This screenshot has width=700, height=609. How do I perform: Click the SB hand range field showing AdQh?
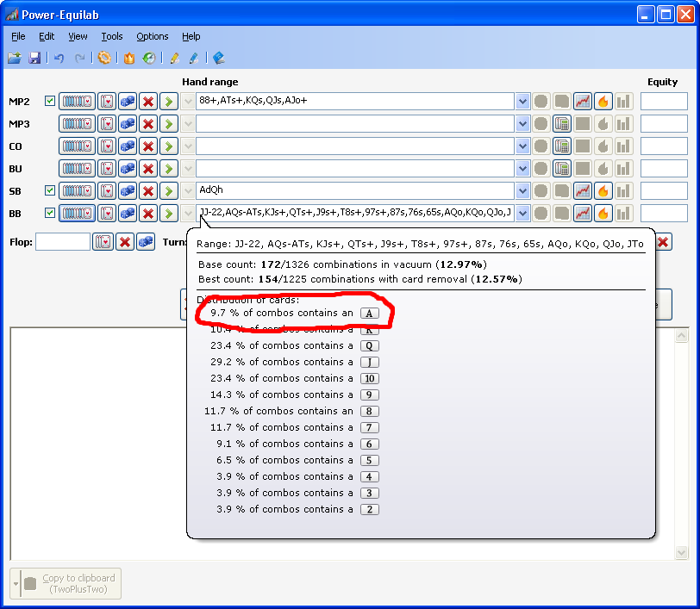click(x=355, y=190)
